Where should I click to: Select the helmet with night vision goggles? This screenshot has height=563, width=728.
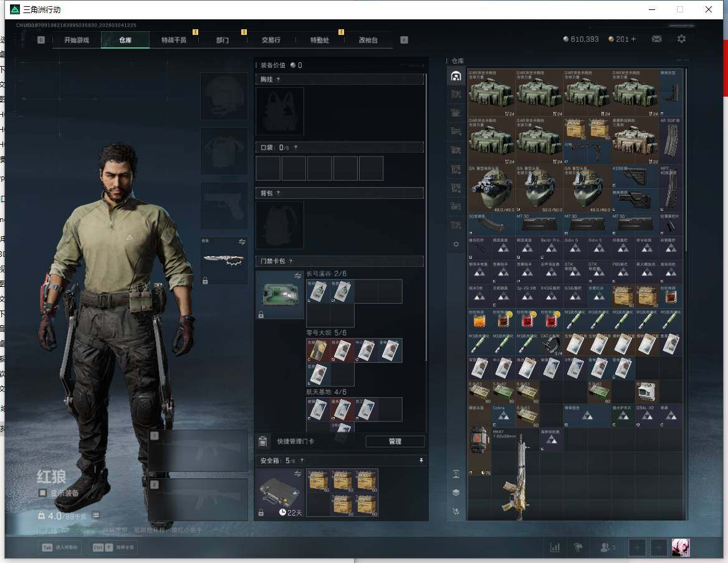[492, 188]
